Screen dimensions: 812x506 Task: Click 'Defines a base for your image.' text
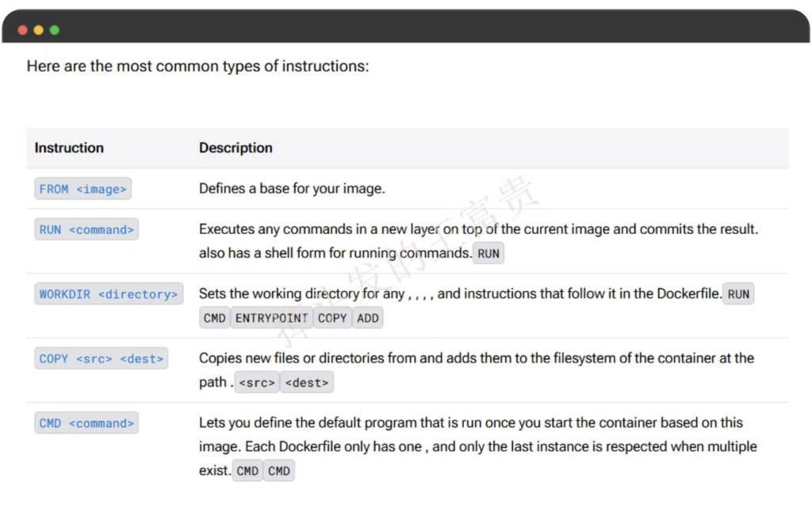click(292, 189)
